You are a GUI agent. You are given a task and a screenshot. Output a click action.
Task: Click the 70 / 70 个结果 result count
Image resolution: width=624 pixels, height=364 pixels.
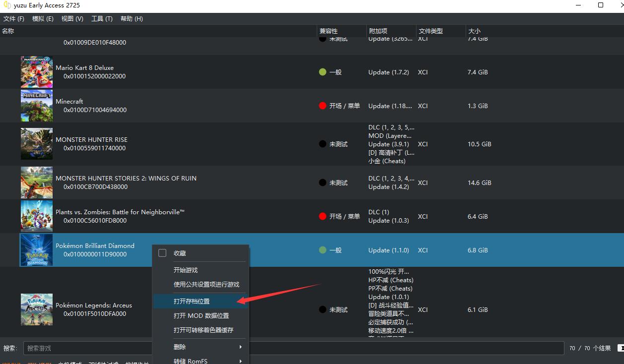point(590,348)
